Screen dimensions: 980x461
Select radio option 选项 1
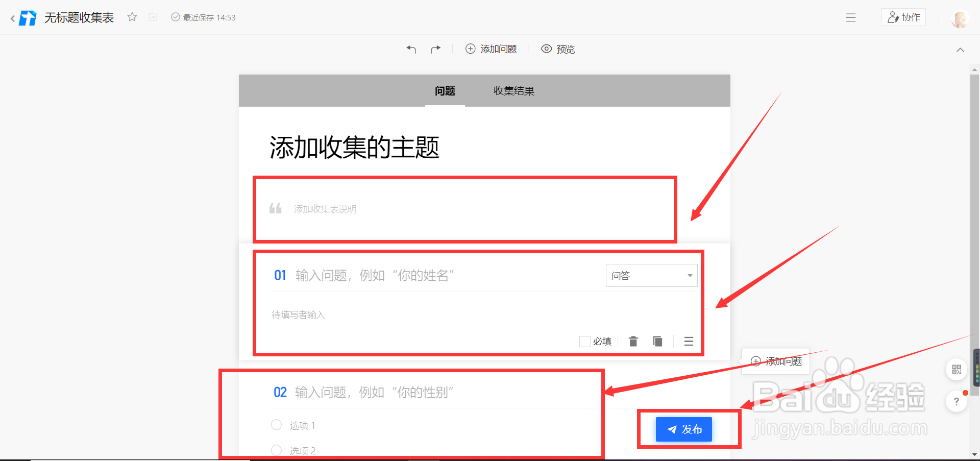pos(276,424)
